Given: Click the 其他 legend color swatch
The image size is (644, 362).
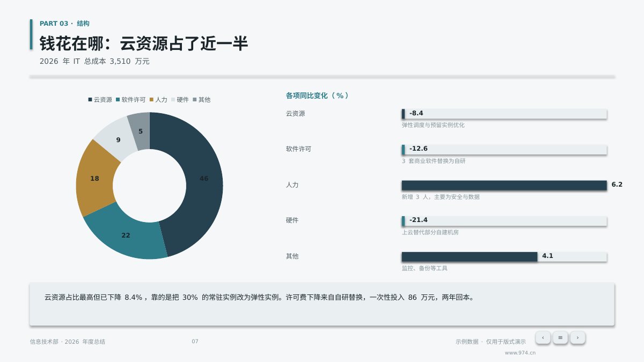Looking at the screenshot, I should coord(195,100).
